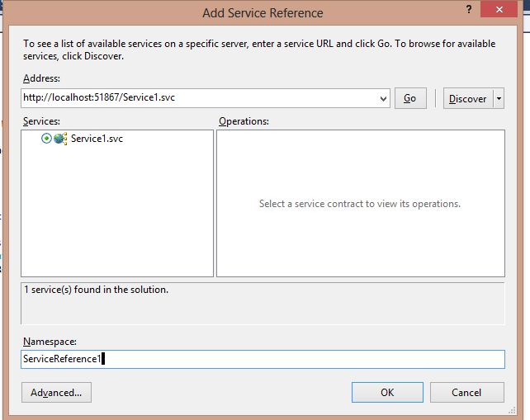530x420 pixels.
Task: Click the Discover button
Action: click(x=467, y=98)
